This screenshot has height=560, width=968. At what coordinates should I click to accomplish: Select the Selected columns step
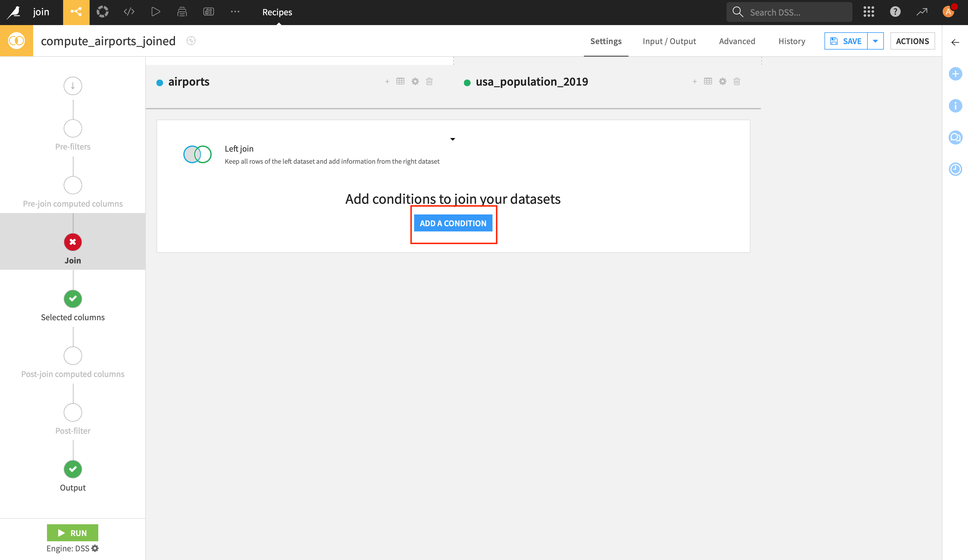(x=73, y=299)
